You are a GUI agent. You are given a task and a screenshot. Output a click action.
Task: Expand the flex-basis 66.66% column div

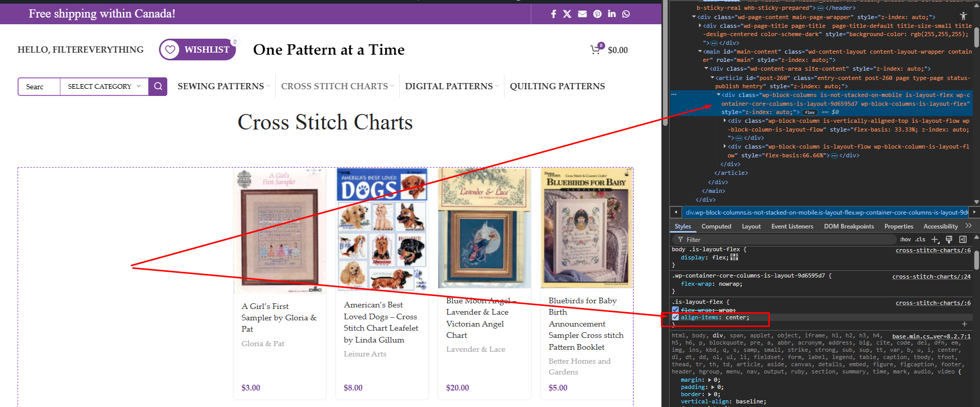point(725,146)
